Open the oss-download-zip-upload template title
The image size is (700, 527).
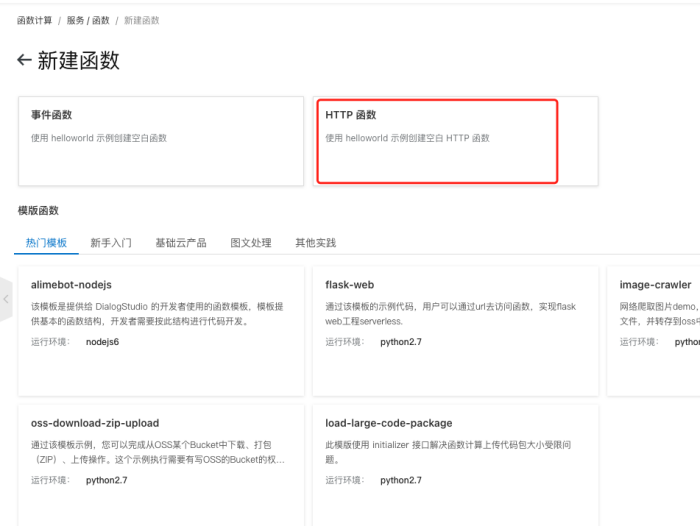[95, 423]
